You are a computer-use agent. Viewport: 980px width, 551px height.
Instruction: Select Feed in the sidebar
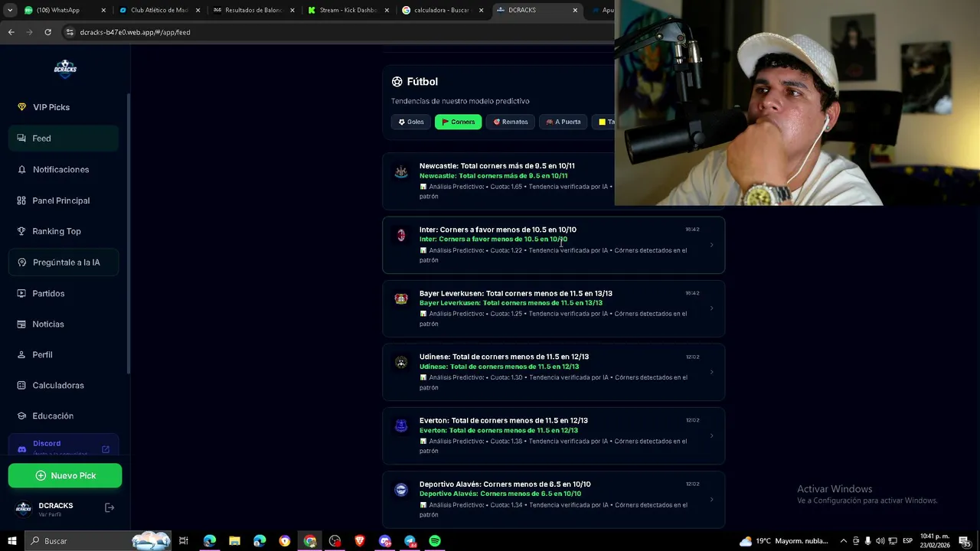[64, 139]
